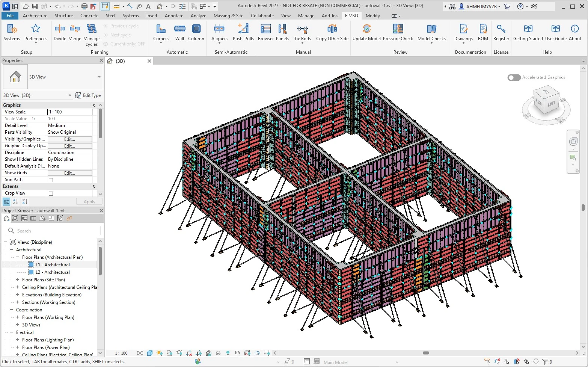Enable the Sun Path checkbox

click(x=51, y=180)
